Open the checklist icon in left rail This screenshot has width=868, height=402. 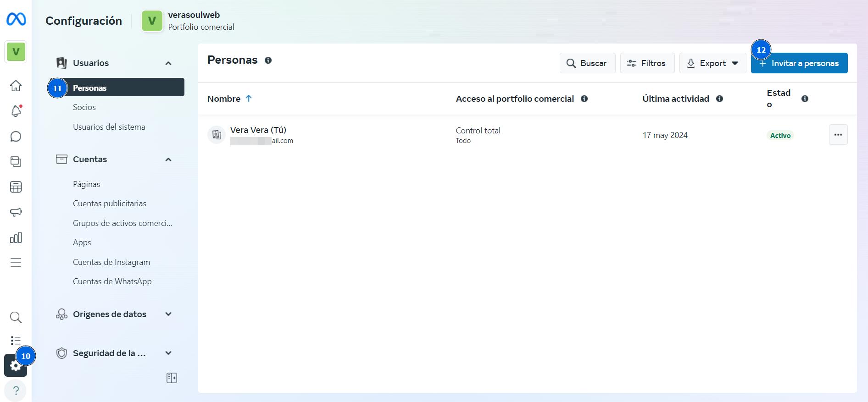click(16, 341)
